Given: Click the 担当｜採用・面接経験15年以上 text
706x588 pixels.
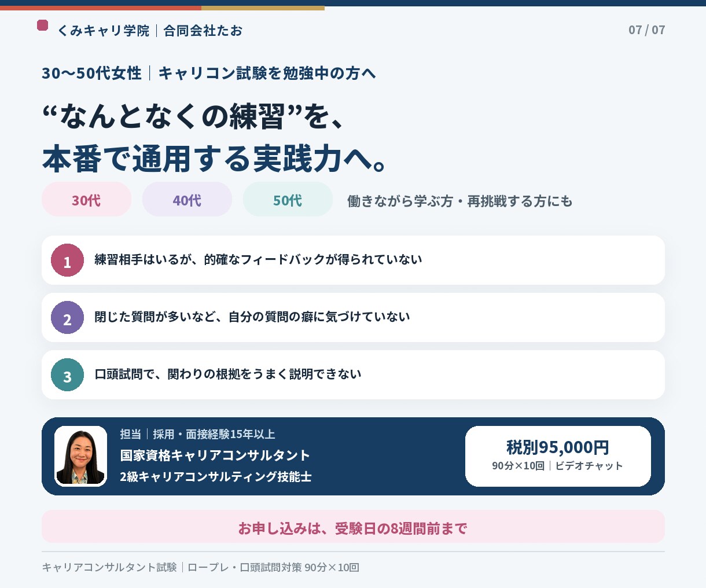Looking at the screenshot, I should click(197, 434).
